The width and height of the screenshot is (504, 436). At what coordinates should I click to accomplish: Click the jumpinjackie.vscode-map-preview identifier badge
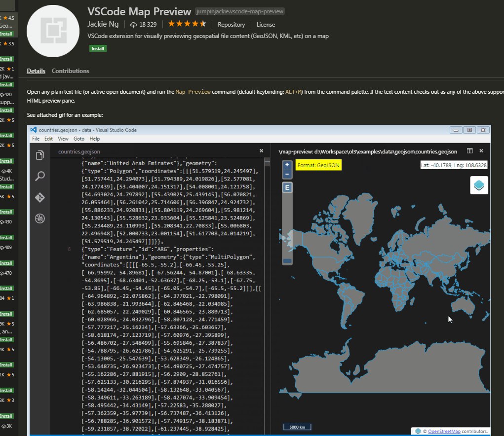coord(240,11)
